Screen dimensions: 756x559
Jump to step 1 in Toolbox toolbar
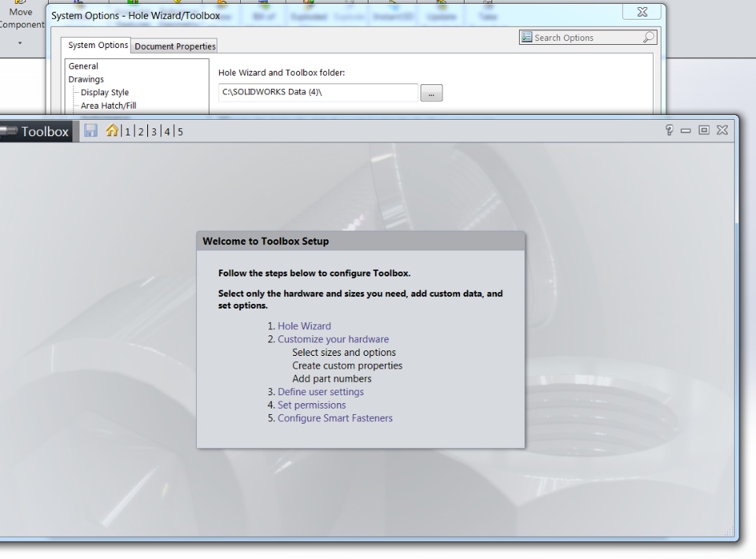point(128,131)
